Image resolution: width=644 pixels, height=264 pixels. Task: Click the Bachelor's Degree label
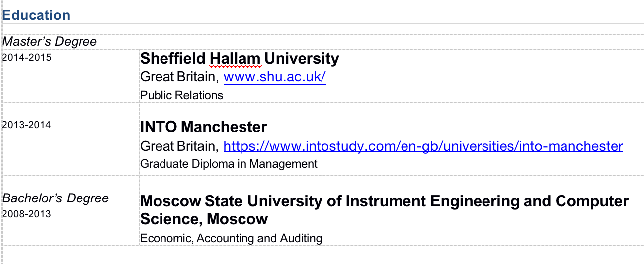[56, 198]
